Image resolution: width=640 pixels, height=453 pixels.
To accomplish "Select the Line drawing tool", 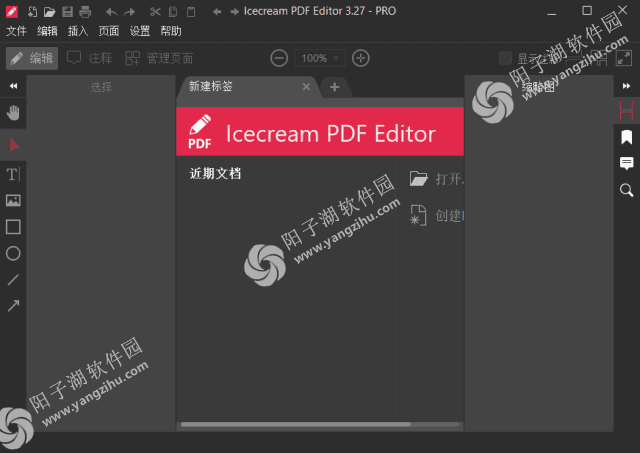I will point(13,280).
